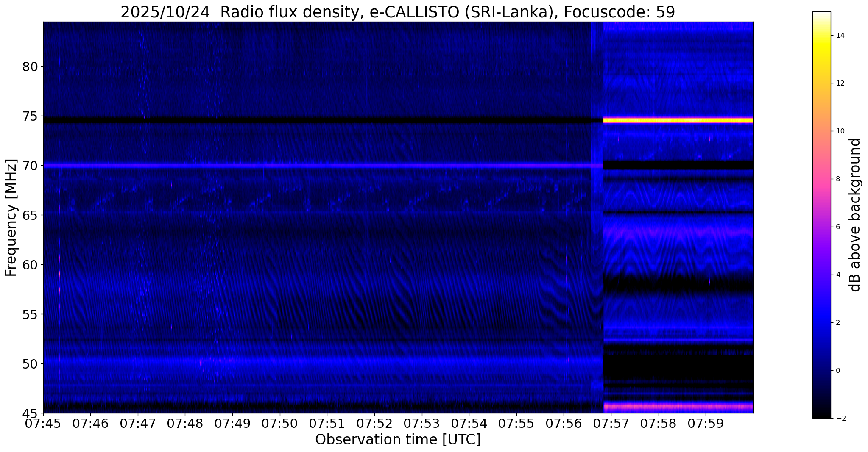Viewport: 868px width, 452px height.
Task: Click the 07:53 time tick label
Action: [422, 424]
